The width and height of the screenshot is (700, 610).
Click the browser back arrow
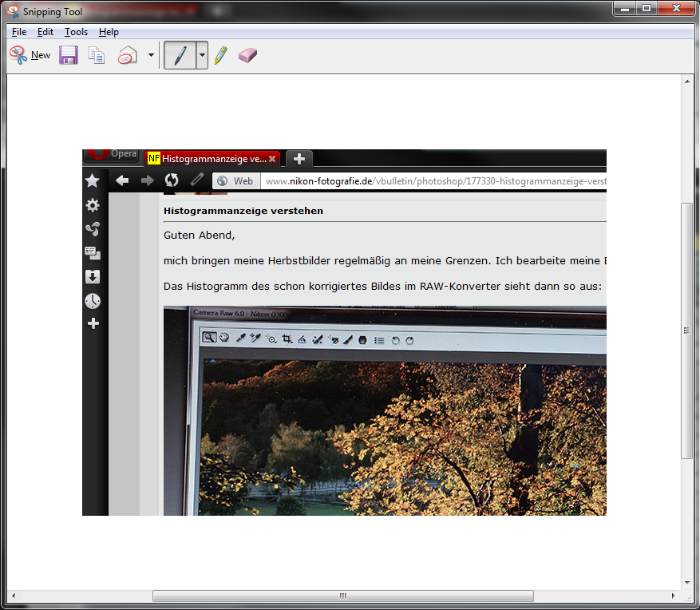pos(122,180)
